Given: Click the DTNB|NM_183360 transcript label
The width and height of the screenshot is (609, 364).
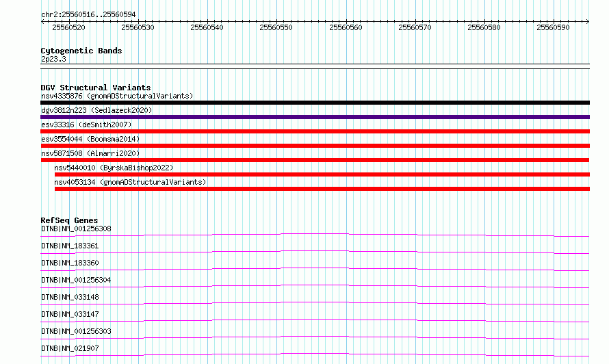Looking at the screenshot, I should (x=70, y=263).
